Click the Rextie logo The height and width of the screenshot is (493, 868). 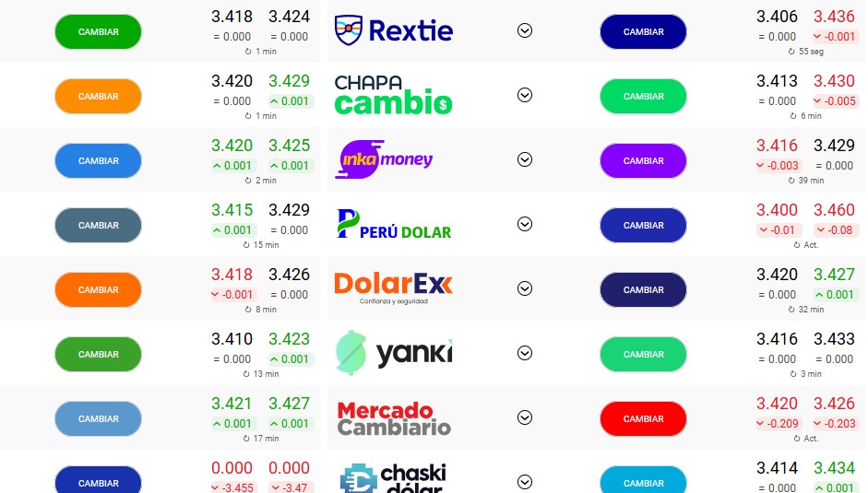point(394,30)
